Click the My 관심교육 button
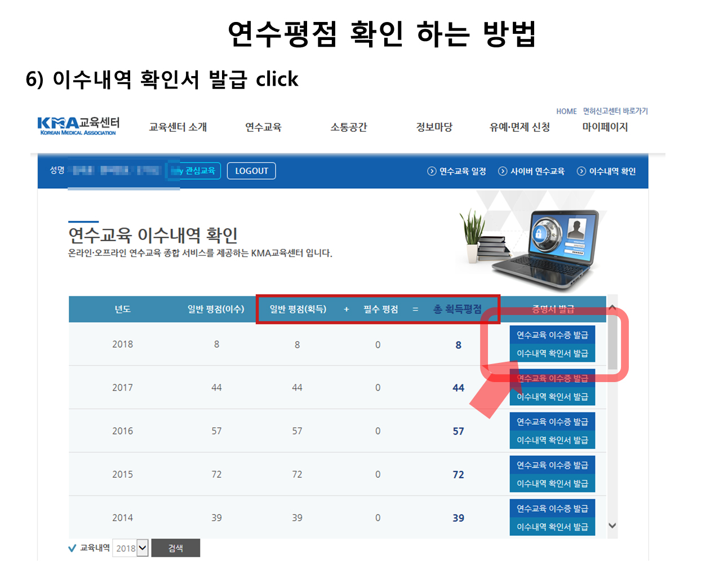The image size is (728, 581). [x=194, y=171]
